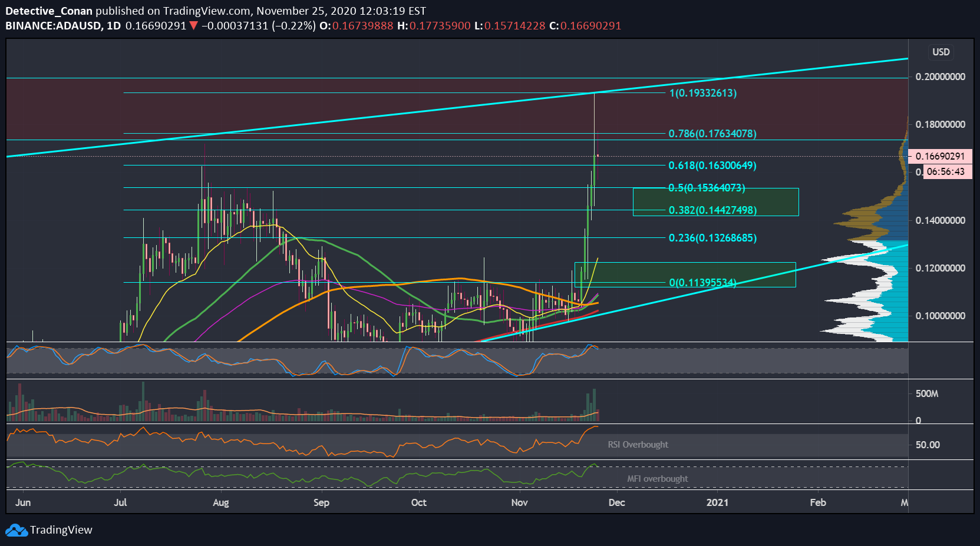Viewport: 980px width, 546px height.
Task: Click the BINANCE:ADAUSD, 1D symbol title
Action: 63,26
